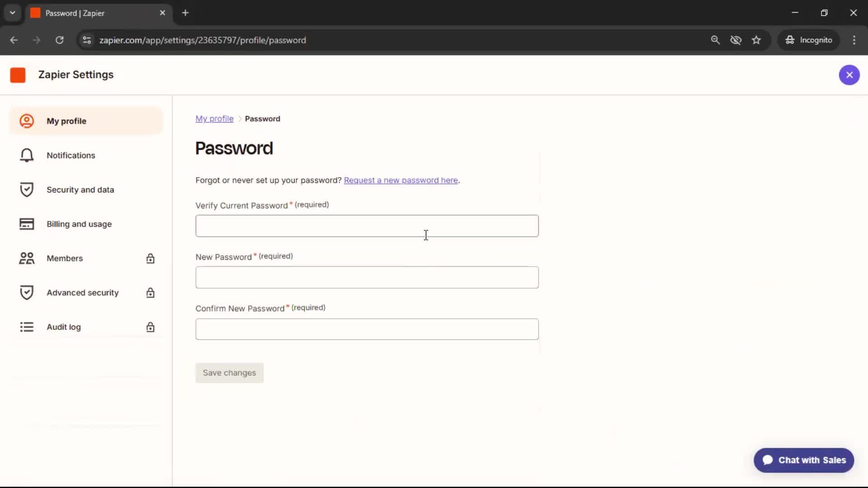Click the orange Zapier logo icon
This screenshot has height=488, width=868.
tap(18, 75)
